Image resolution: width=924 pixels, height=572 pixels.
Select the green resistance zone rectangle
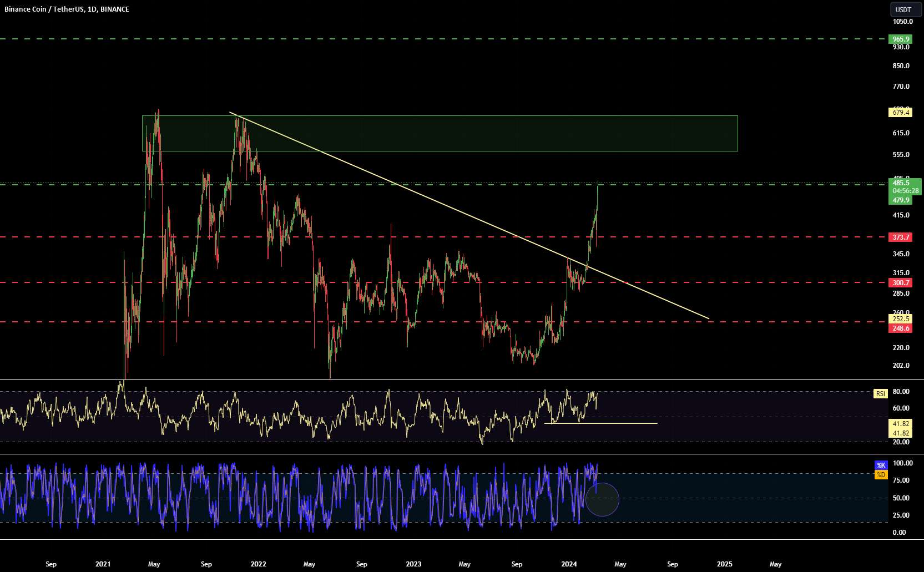[440, 133]
